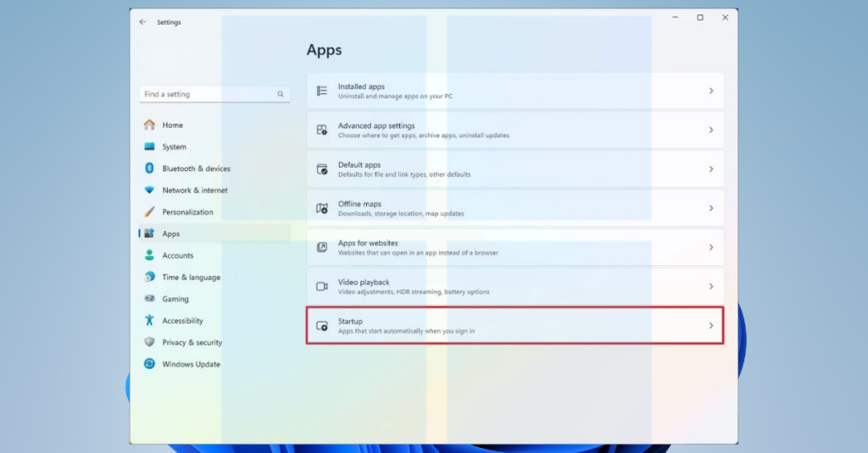Expand Advanced app settings chevron

click(711, 130)
